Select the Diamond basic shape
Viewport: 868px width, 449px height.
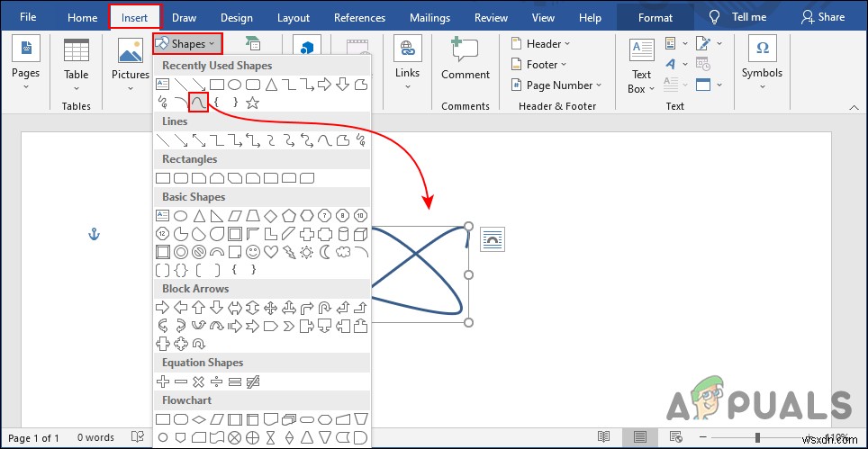[270, 216]
